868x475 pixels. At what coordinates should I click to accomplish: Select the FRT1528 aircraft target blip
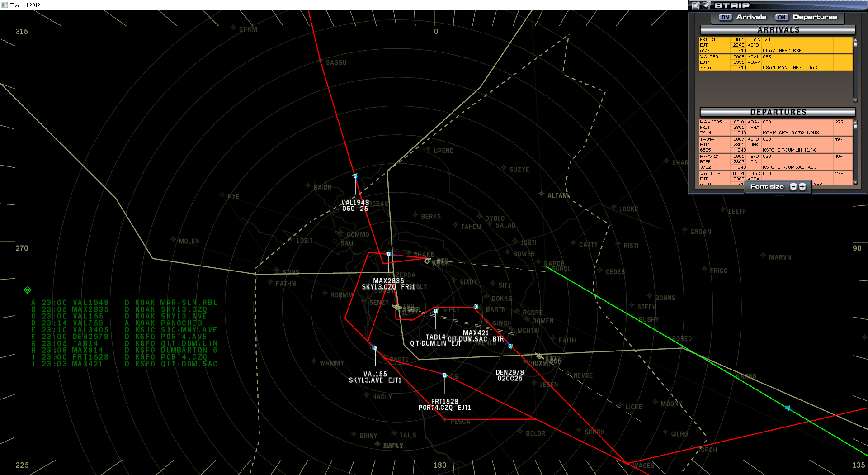click(x=445, y=375)
